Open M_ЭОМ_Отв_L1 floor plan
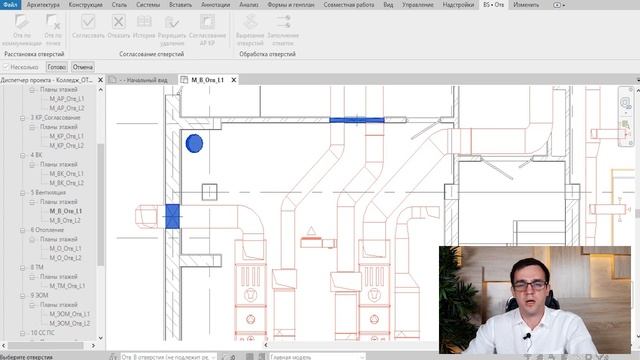640x360 pixels. pyautogui.click(x=69, y=314)
